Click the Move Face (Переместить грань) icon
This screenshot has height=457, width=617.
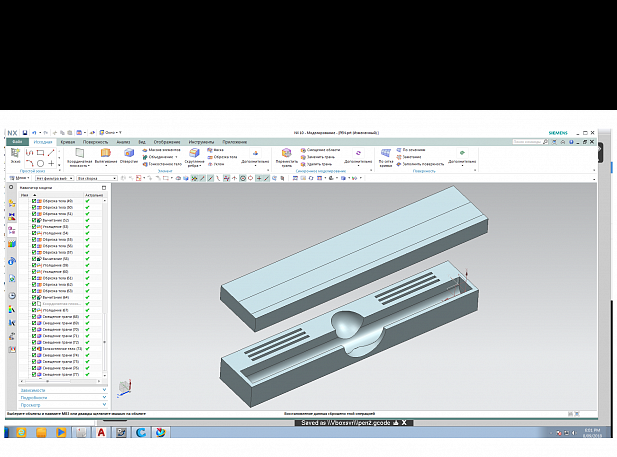click(x=286, y=154)
